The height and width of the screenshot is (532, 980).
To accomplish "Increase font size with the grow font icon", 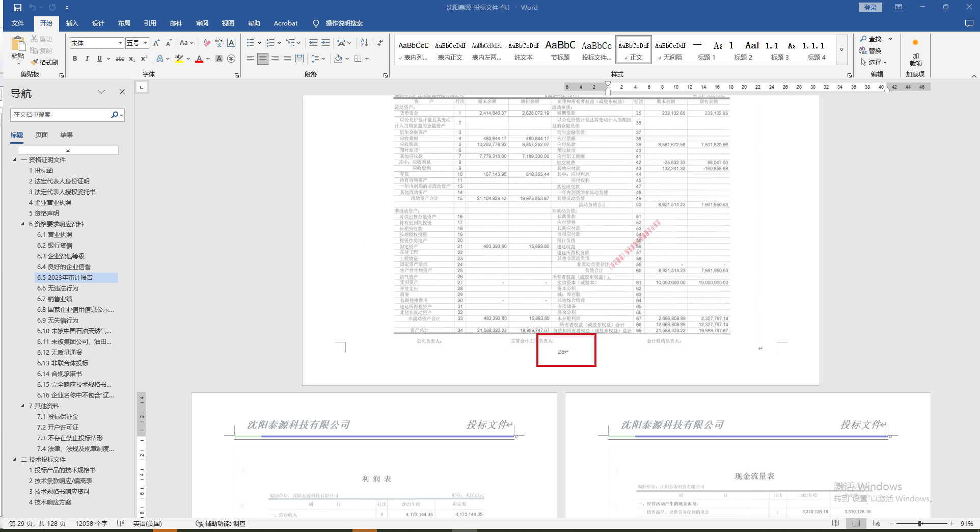I will pyautogui.click(x=156, y=43).
